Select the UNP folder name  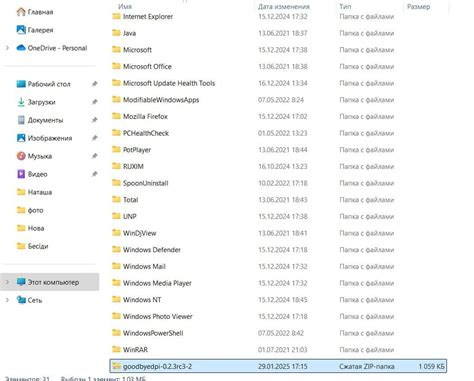[130, 216]
